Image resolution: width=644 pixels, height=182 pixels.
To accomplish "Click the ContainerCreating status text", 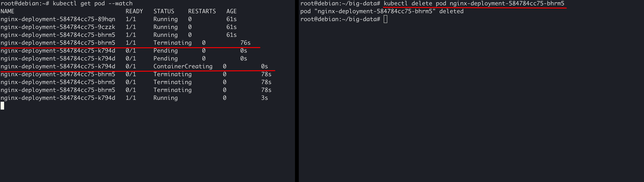I will coord(183,66).
